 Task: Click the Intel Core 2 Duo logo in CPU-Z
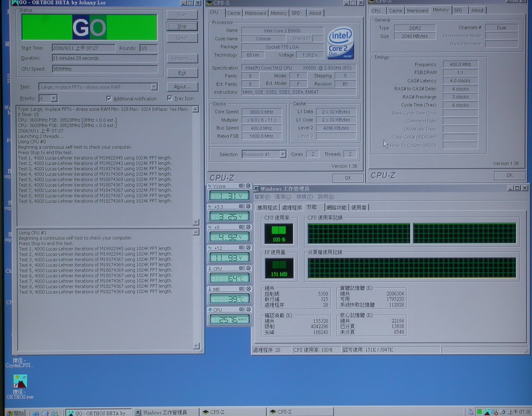341,43
